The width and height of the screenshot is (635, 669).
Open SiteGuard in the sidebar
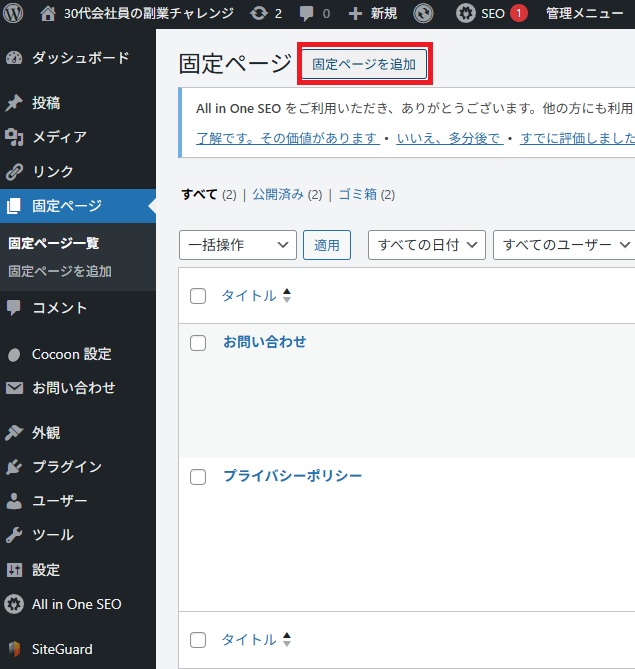click(63, 648)
